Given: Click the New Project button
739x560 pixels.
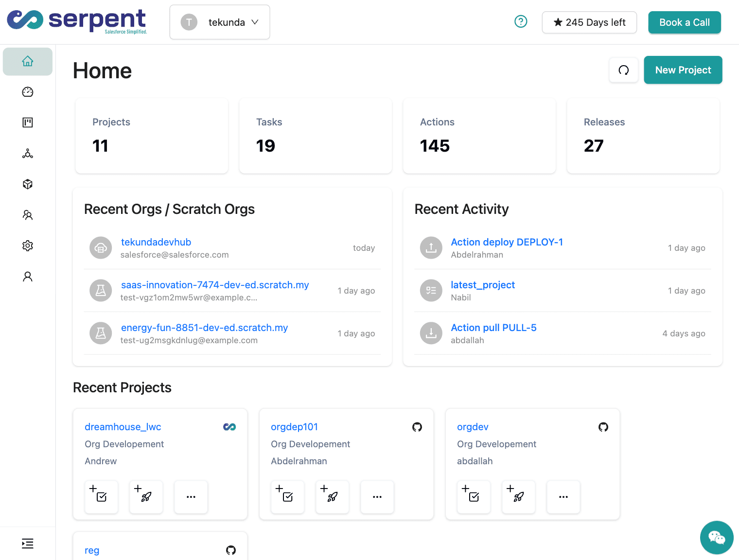Looking at the screenshot, I should 683,70.
